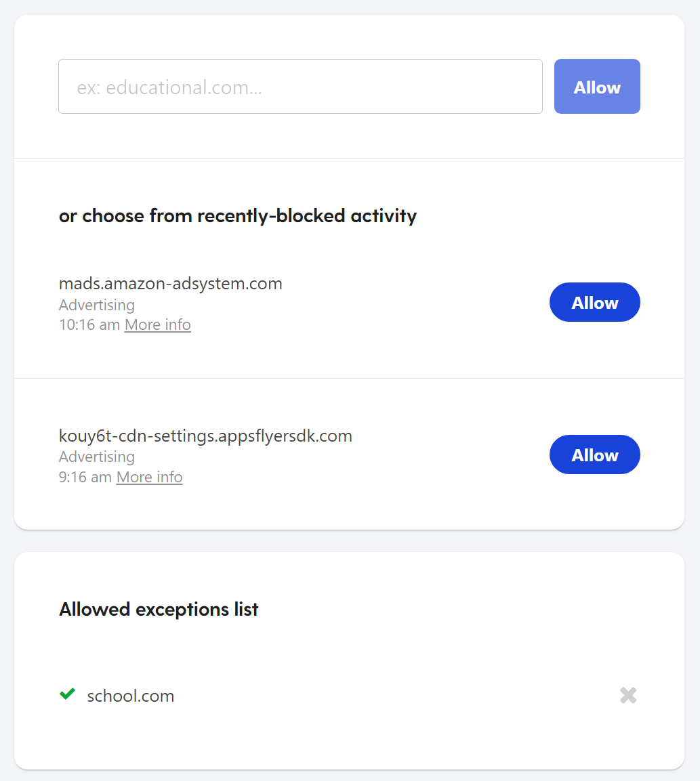Click the Advertising label under the appsflyersdk entry
This screenshot has height=781, width=700.
click(x=96, y=457)
